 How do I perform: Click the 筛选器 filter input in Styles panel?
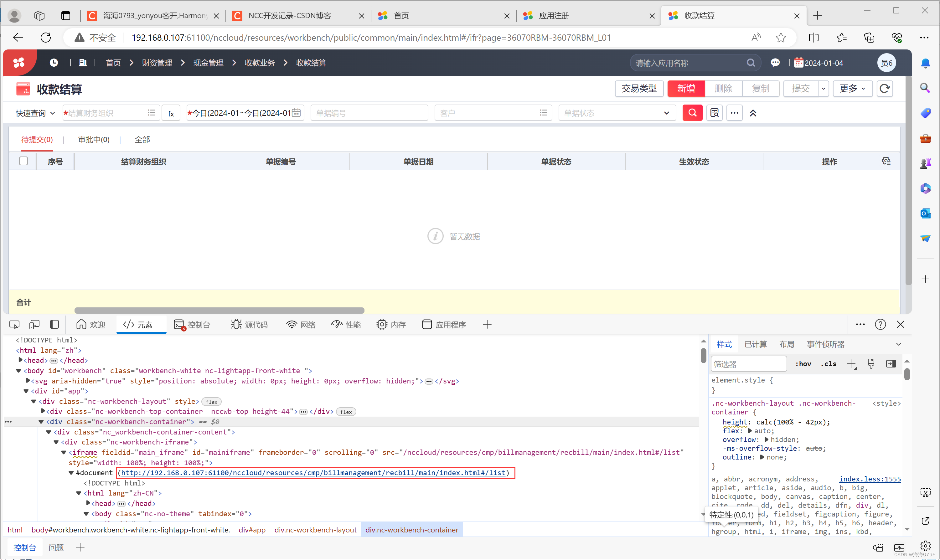[748, 363]
